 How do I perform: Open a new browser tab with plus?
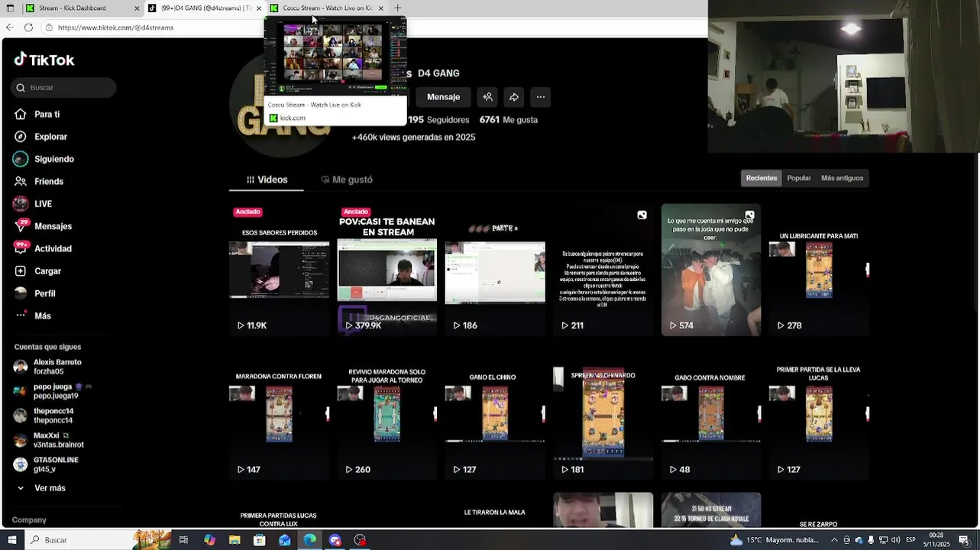click(x=397, y=8)
